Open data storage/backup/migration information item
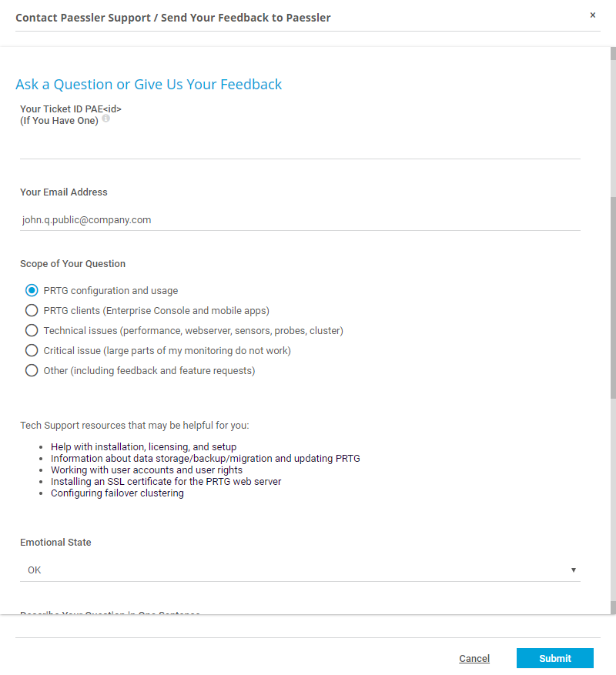The width and height of the screenshot is (616, 675). (x=205, y=458)
